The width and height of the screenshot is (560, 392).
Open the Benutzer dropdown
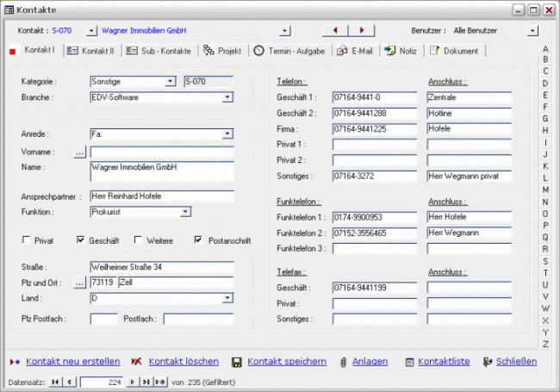tap(532, 30)
